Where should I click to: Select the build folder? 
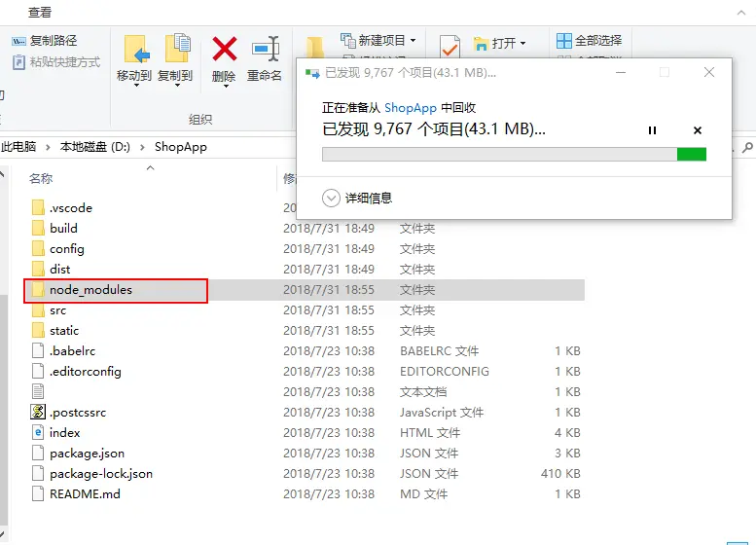(63, 228)
